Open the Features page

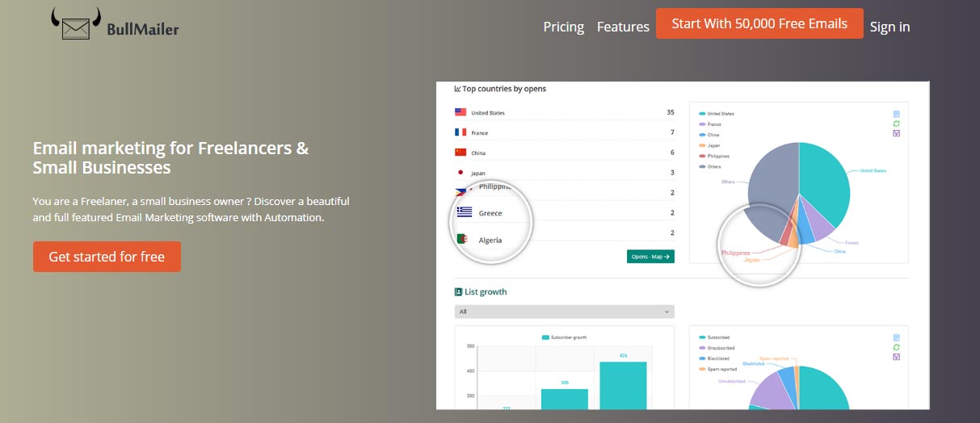pos(623,27)
